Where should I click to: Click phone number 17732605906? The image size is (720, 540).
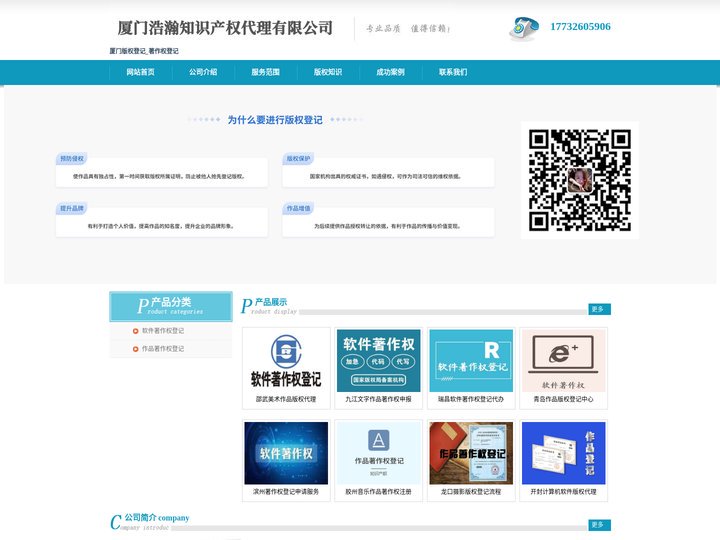580,27
